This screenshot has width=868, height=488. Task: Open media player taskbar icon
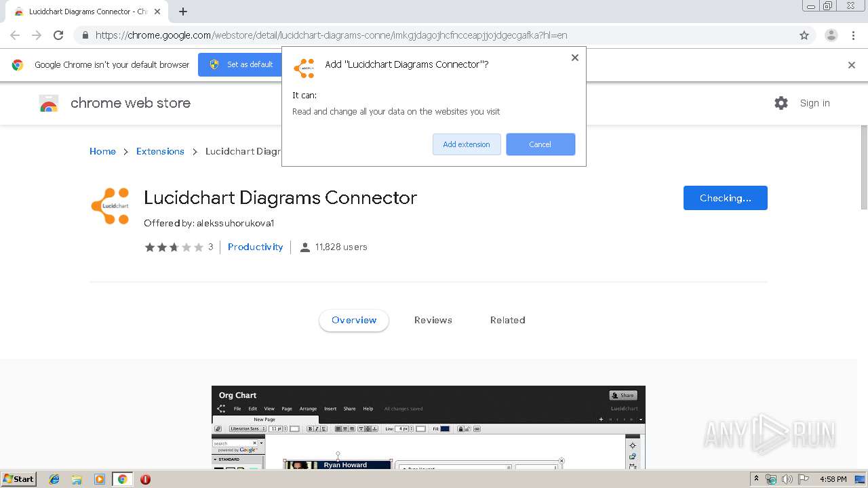[x=100, y=479]
